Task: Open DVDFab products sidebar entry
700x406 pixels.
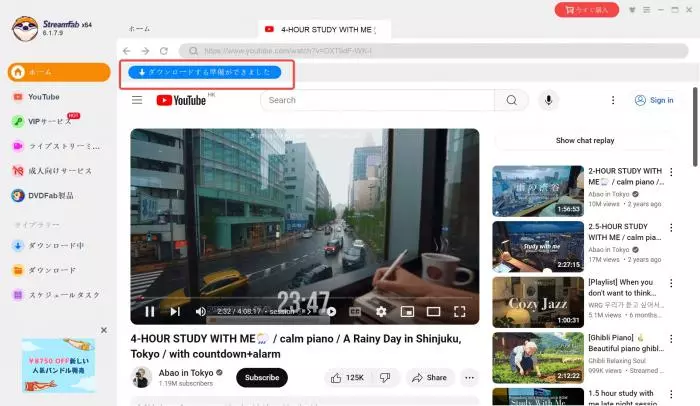Action: click(42, 195)
